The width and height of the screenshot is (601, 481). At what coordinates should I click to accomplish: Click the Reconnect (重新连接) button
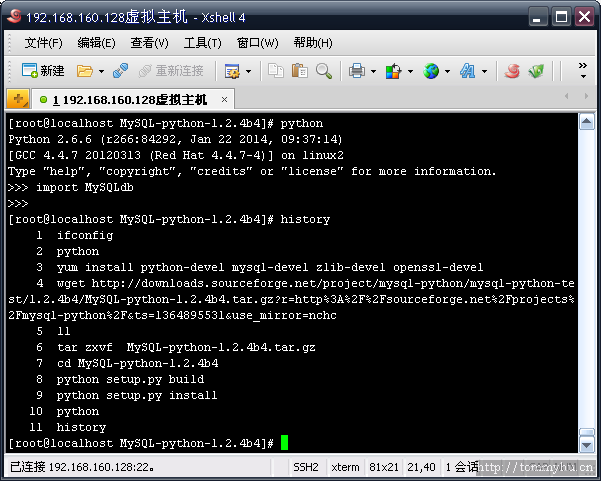[171, 71]
